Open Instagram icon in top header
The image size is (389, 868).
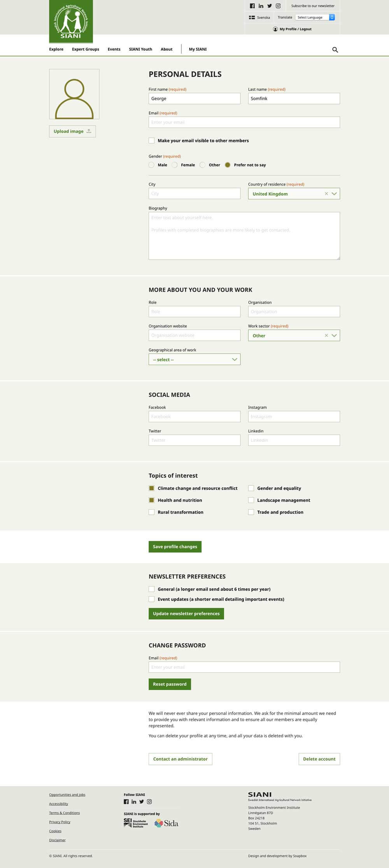coord(278,6)
